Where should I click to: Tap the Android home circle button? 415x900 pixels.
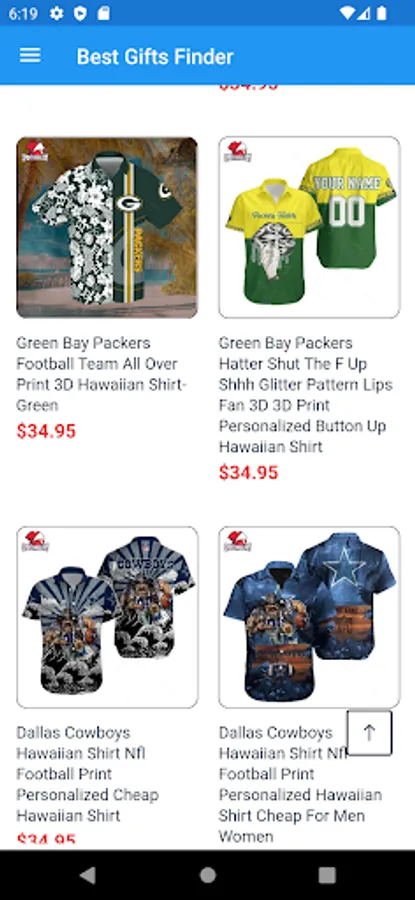207,875
